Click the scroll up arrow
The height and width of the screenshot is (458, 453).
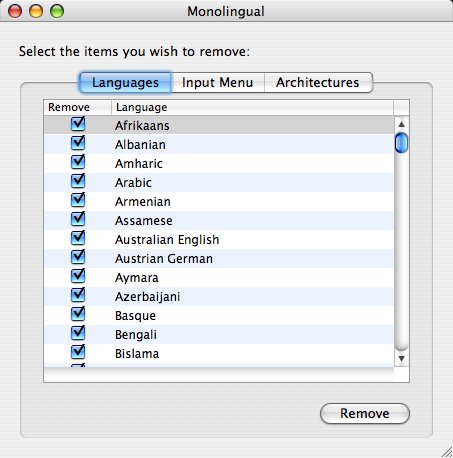(401, 124)
